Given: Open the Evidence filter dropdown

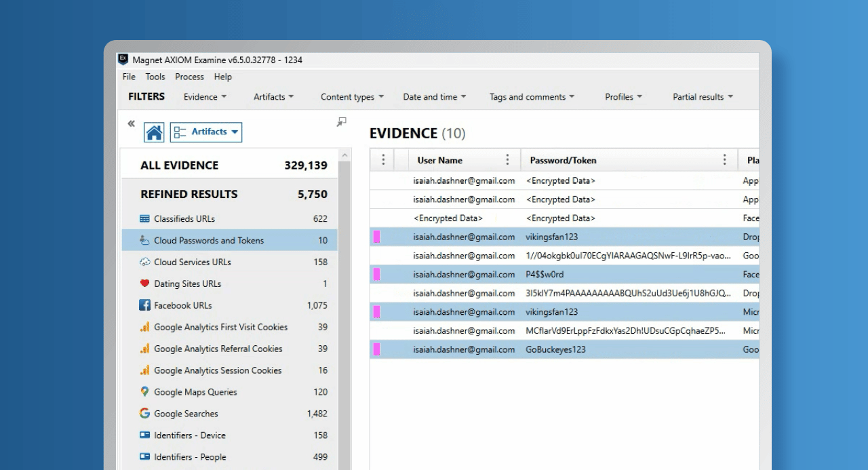Looking at the screenshot, I should (205, 97).
